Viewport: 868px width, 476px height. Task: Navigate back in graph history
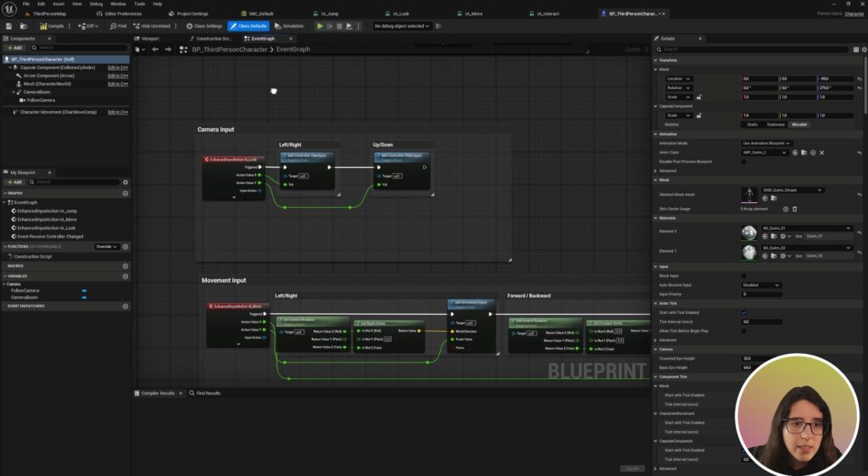[155, 49]
